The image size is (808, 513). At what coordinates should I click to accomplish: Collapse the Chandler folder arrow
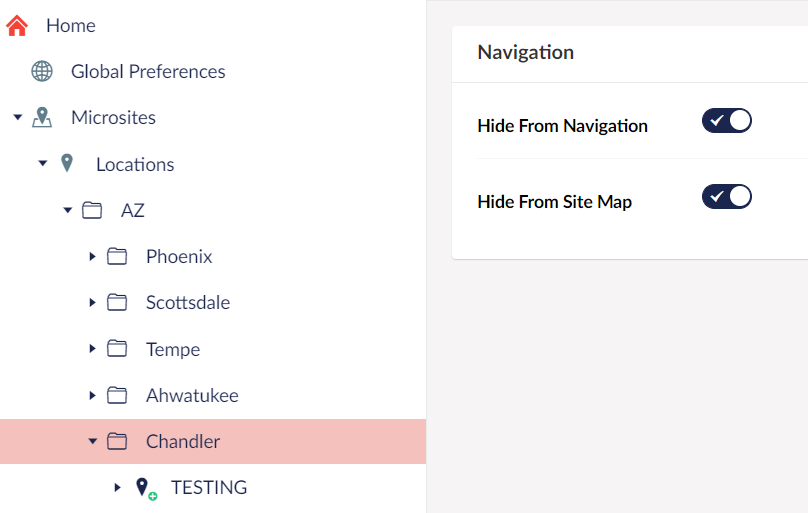[x=93, y=441]
